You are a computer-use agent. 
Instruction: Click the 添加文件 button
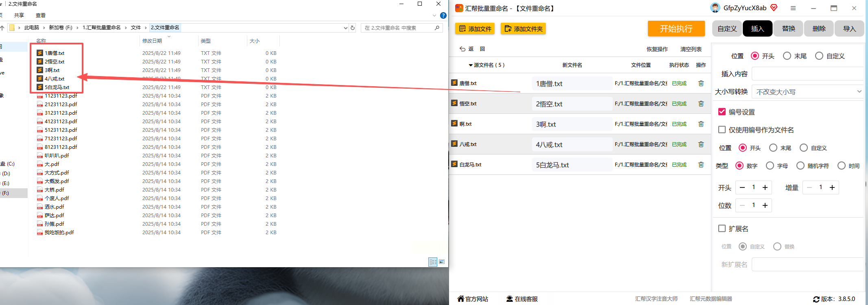475,29
